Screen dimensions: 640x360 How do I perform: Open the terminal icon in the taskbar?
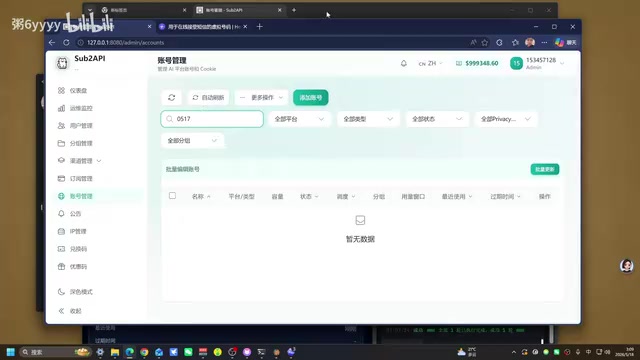click(261, 352)
